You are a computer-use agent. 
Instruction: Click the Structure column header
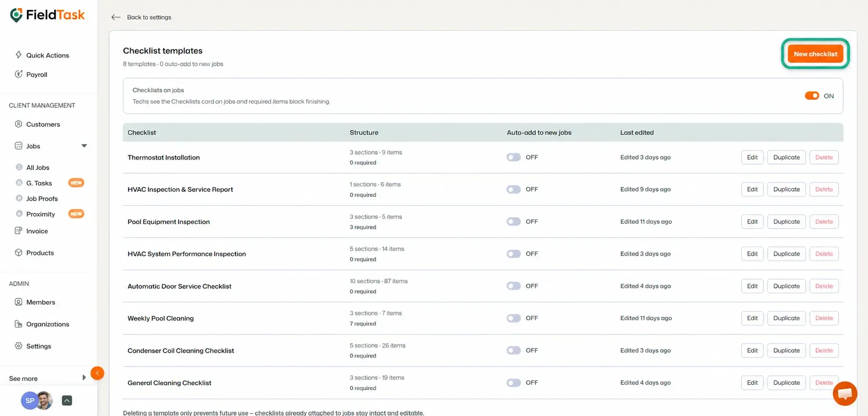364,132
